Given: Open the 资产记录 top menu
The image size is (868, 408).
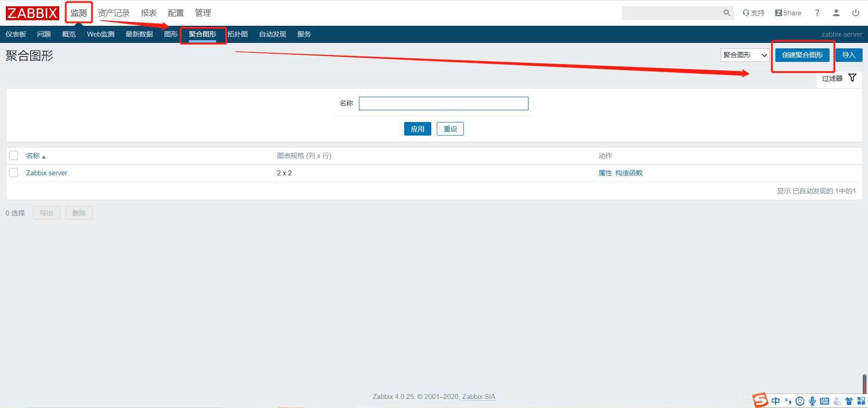Looking at the screenshot, I should [114, 13].
